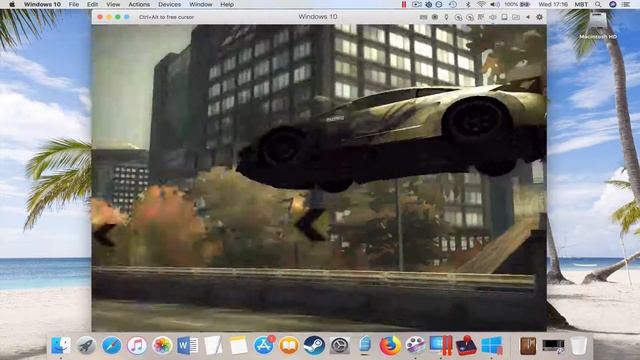
Task: Click the 100% battery status indicator
Action: coord(517,4)
